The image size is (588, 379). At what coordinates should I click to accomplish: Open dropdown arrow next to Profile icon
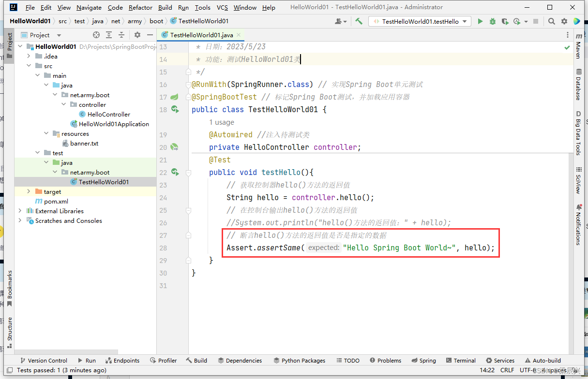(x=525, y=21)
